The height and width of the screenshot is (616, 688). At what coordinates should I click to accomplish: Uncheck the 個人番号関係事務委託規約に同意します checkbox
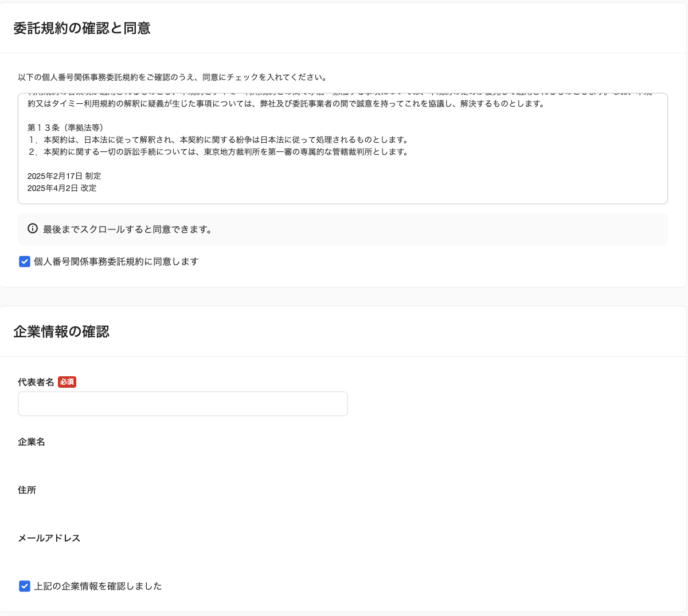25,262
